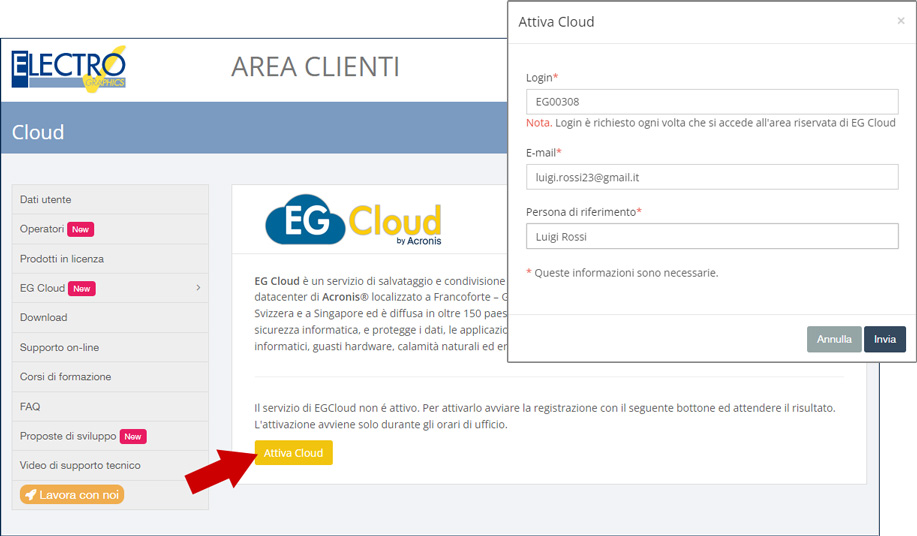The height and width of the screenshot is (536, 917).
Task: Submit the form with Invia
Action: (885, 339)
